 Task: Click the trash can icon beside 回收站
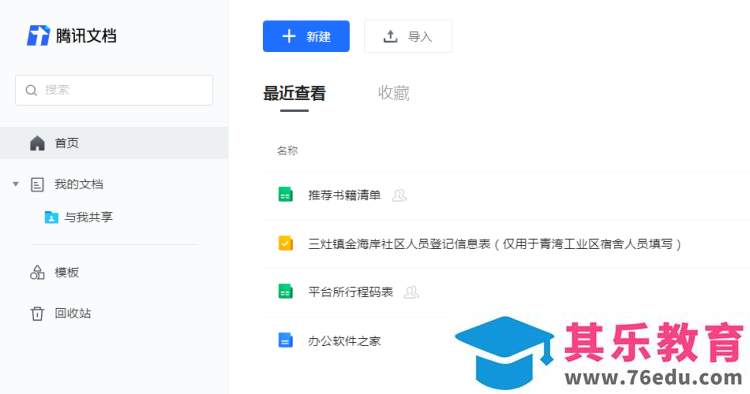click(x=37, y=314)
